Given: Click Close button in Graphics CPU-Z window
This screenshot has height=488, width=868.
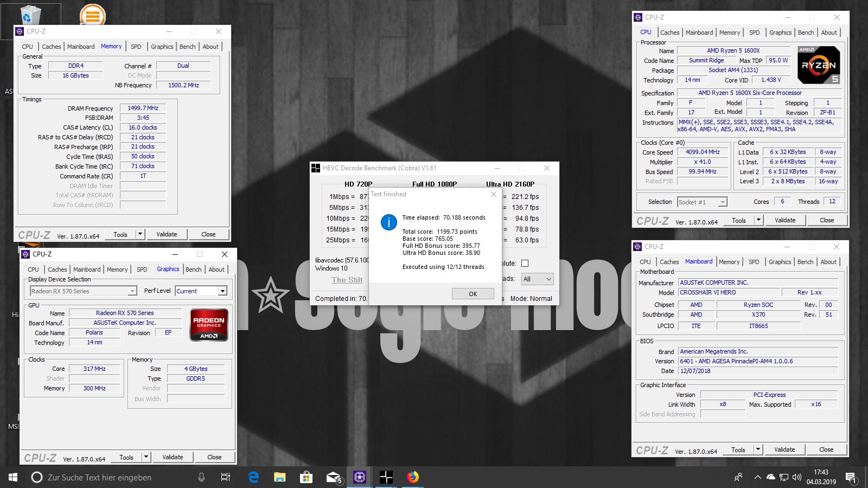Looking at the screenshot, I should [214, 457].
